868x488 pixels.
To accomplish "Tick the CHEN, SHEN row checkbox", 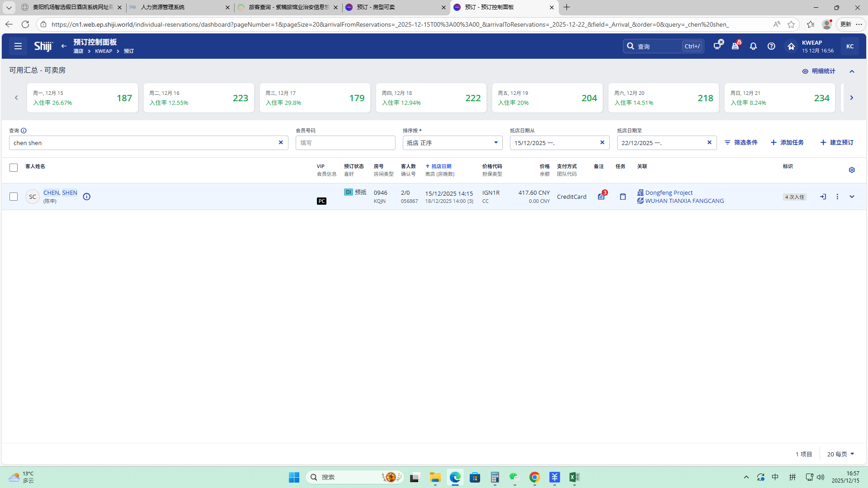I will coord(14,197).
